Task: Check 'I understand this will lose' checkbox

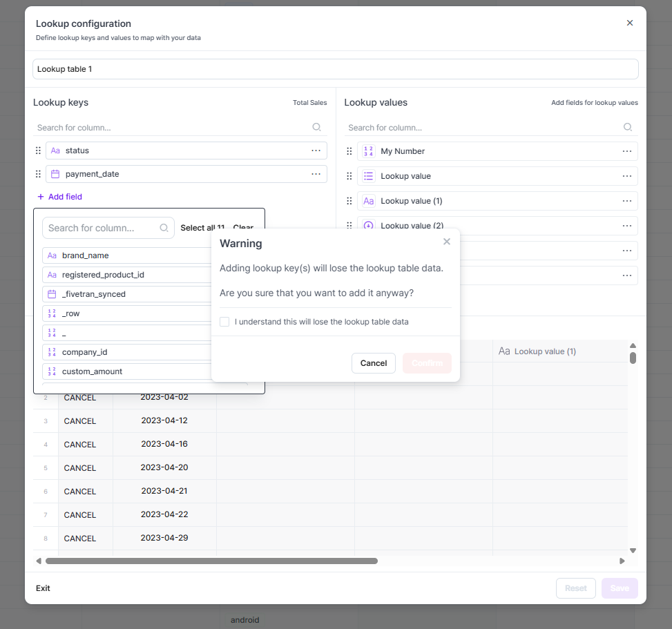Action: point(224,322)
